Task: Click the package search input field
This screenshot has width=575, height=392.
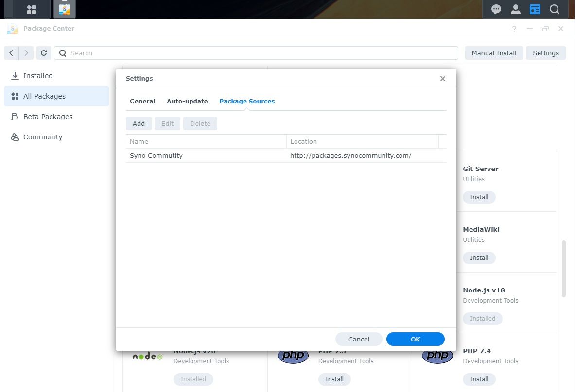Action: coord(258,53)
